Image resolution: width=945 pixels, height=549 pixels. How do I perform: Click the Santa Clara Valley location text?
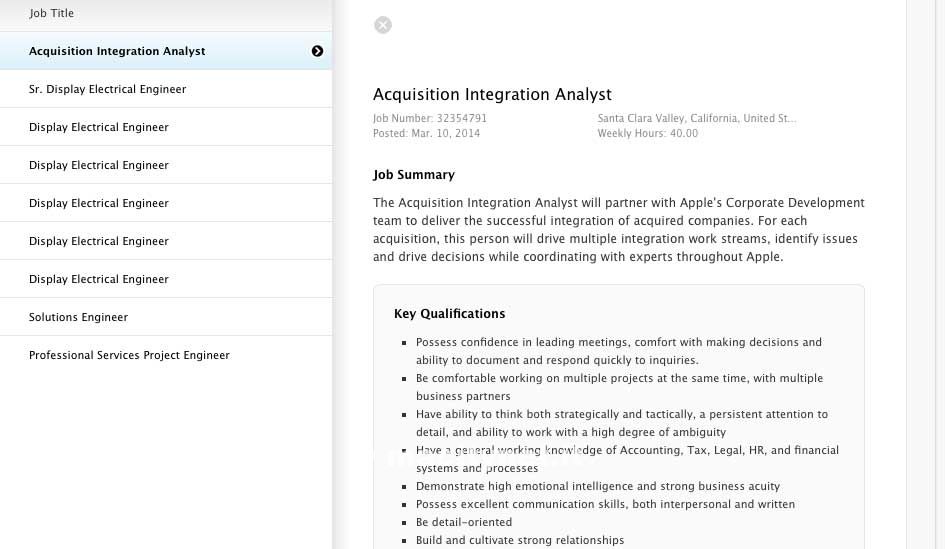point(696,118)
